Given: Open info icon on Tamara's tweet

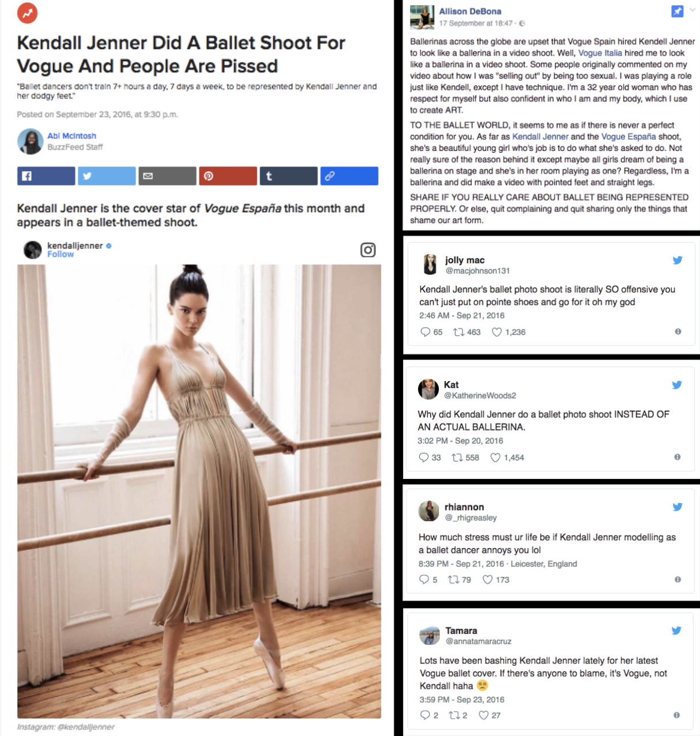Looking at the screenshot, I should tap(676, 715).
